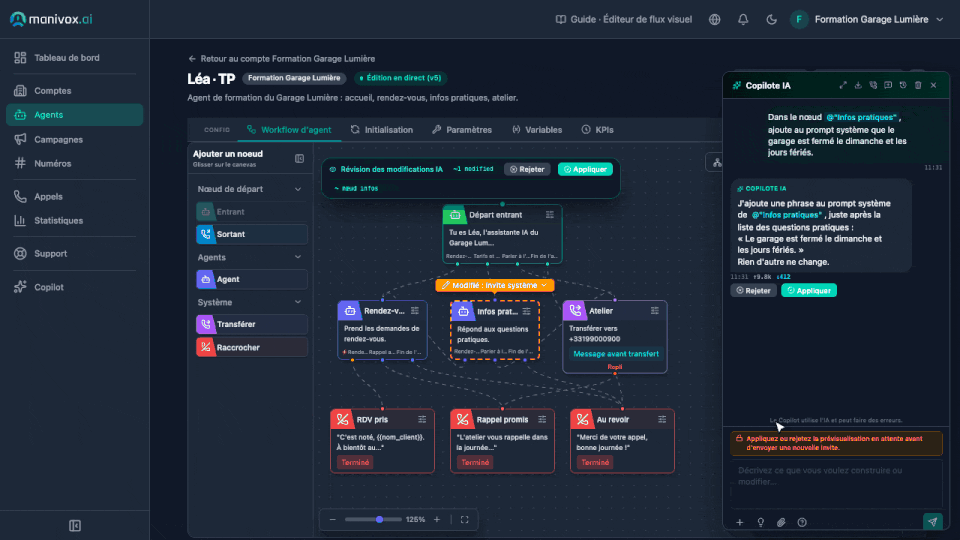Image resolution: width=960 pixels, height=540 pixels.
Task: Select Agents in sidebar
Action: click(75, 115)
